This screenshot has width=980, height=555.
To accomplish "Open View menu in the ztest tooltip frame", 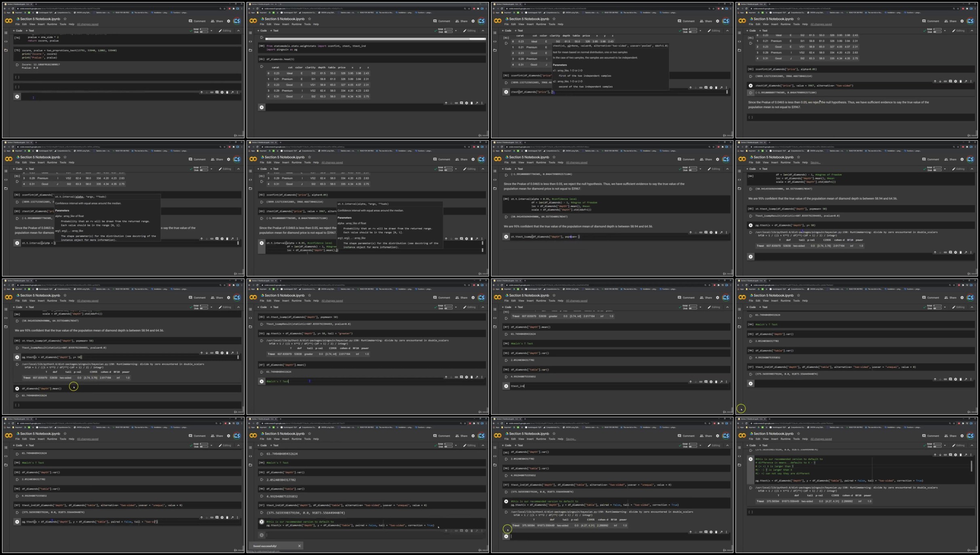I will click(521, 24).
